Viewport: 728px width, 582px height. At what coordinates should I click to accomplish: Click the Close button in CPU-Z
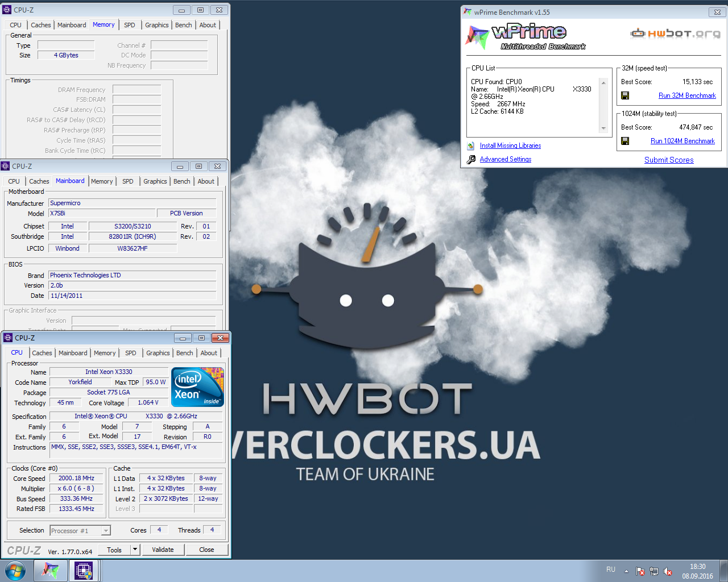pyautogui.click(x=206, y=550)
